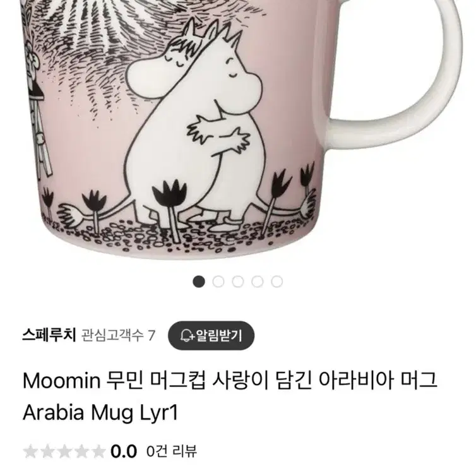Click the fifth rating star
Viewport: 476px width, 476px height.
point(98,451)
